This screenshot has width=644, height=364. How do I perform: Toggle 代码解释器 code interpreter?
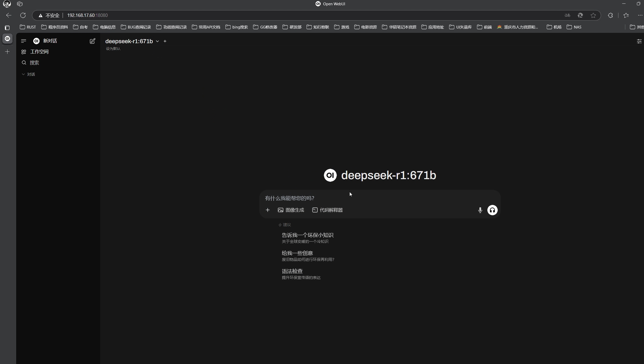tap(327, 210)
